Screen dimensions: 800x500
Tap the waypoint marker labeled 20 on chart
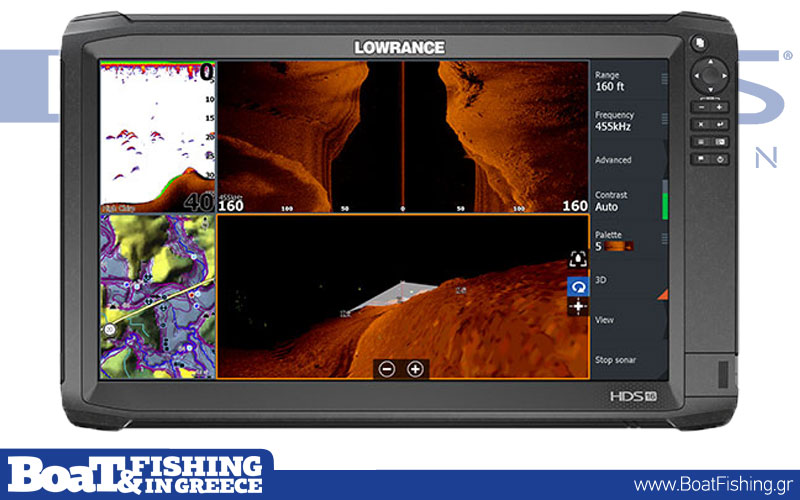click(110, 330)
